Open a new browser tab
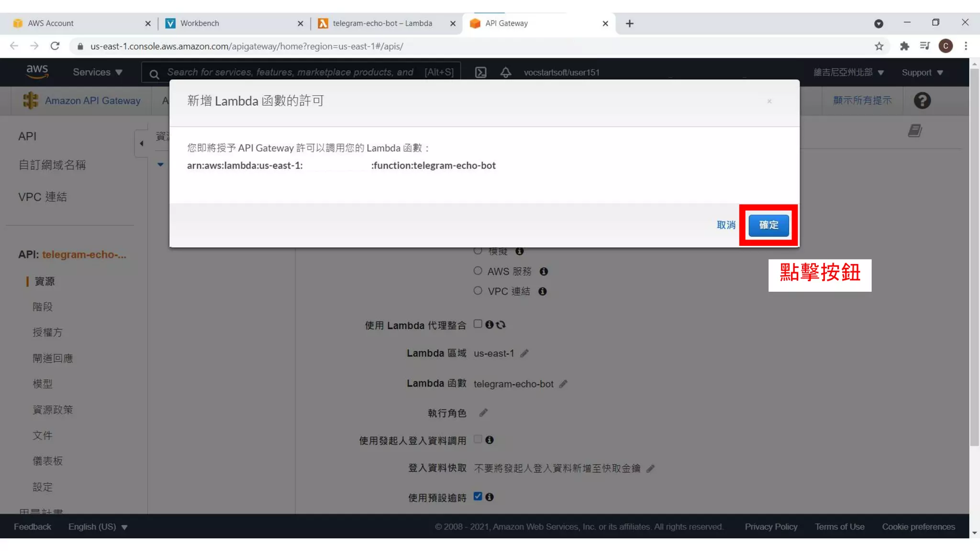Viewport: 980px width, 551px height. click(x=629, y=23)
